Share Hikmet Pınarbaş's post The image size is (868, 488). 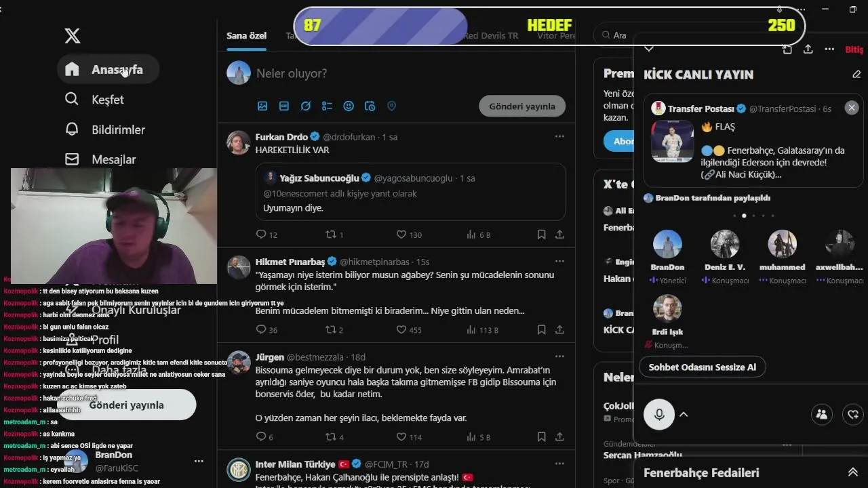(x=559, y=329)
